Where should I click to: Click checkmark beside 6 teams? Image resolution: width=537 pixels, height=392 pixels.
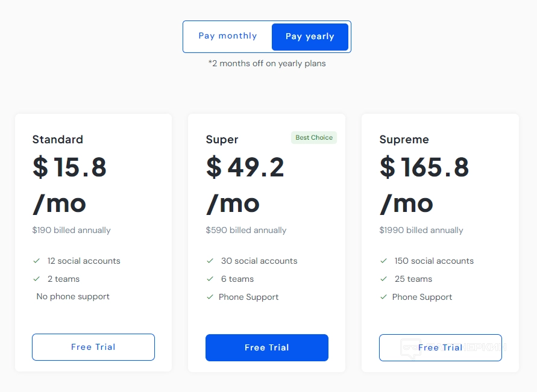point(210,279)
